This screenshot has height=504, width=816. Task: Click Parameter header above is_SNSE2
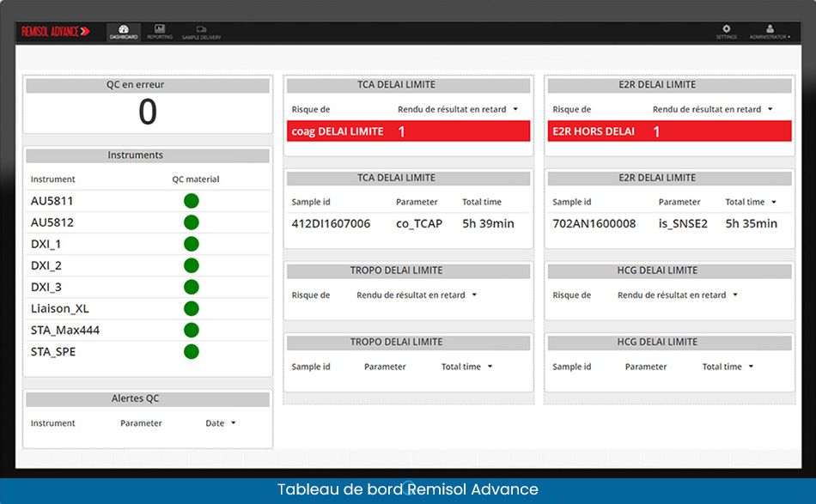pyautogui.click(x=679, y=202)
